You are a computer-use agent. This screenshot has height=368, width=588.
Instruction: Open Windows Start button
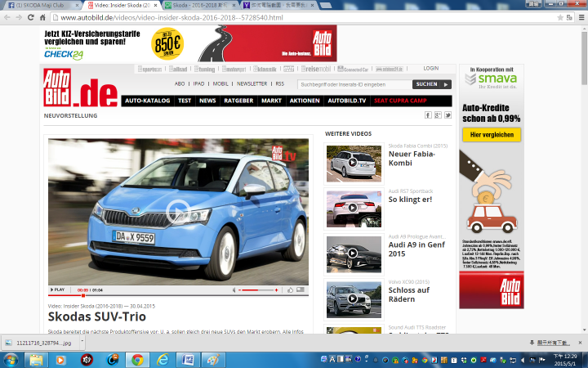tap(10, 360)
